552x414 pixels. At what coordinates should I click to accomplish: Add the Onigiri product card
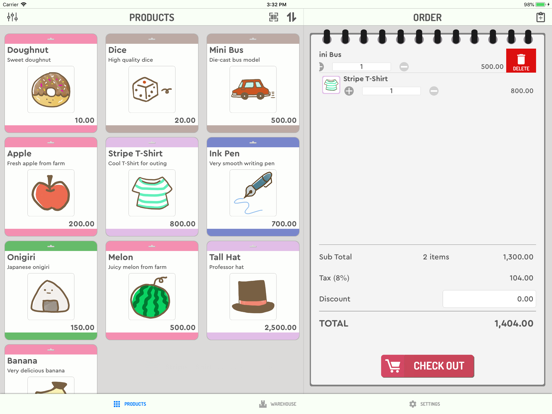point(51,290)
